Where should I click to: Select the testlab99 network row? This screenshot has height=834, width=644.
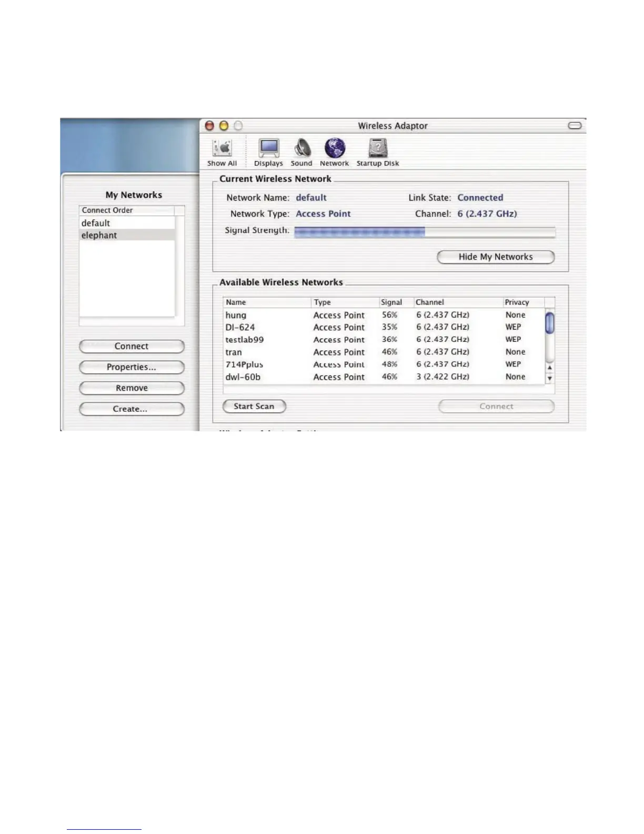click(384, 340)
